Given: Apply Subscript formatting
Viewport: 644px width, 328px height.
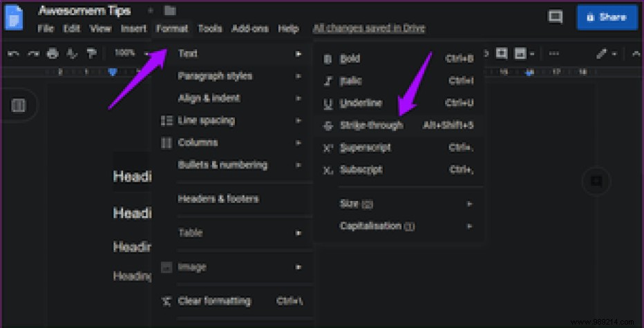Looking at the screenshot, I should tap(399, 170).
